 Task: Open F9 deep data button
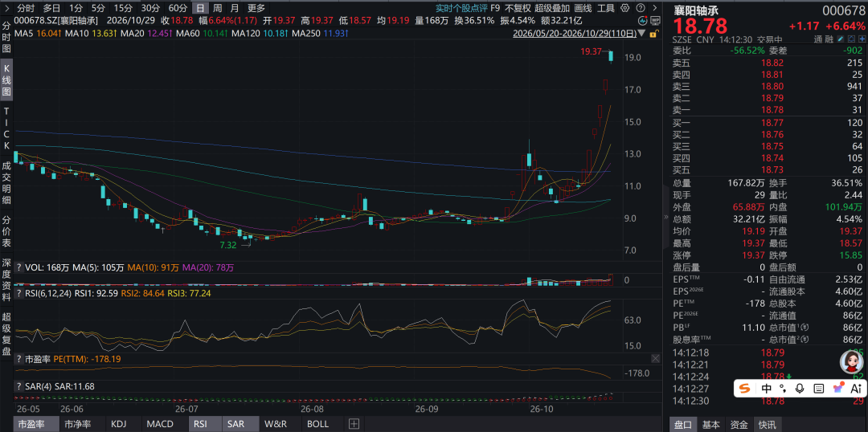(495, 8)
